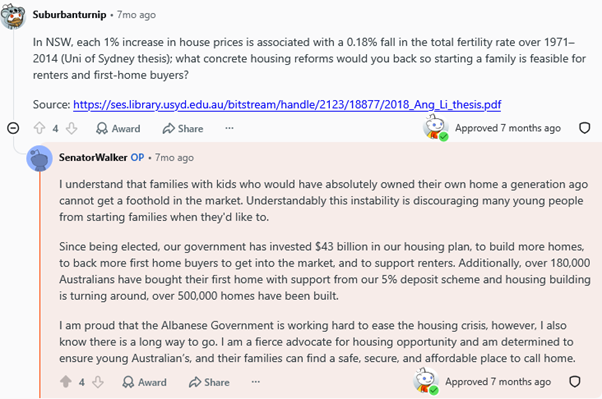This screenshot has width=602, height=399.
Task: Upvote Suburbanturnip's comment
Action: click(x=39, y=128)
